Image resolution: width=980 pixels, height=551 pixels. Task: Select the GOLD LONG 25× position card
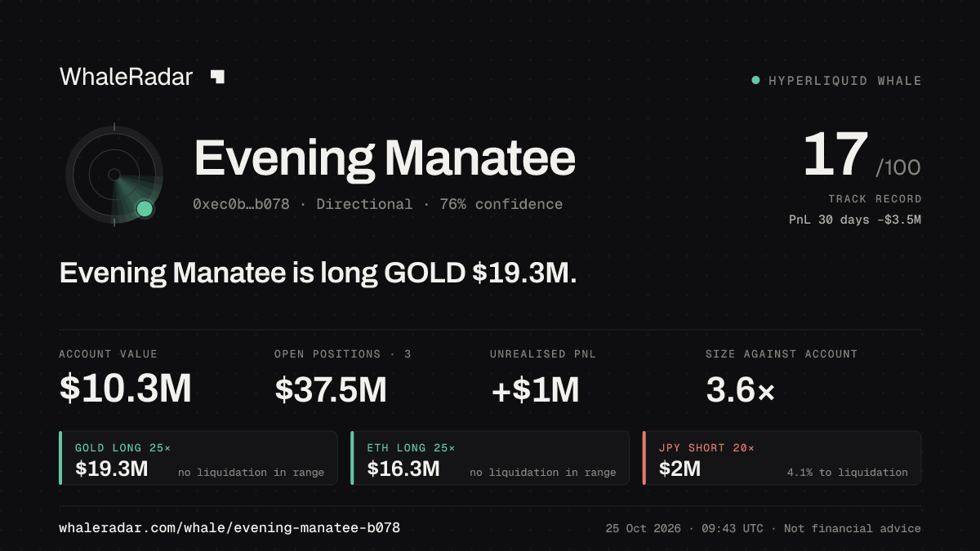click(198, 458)
